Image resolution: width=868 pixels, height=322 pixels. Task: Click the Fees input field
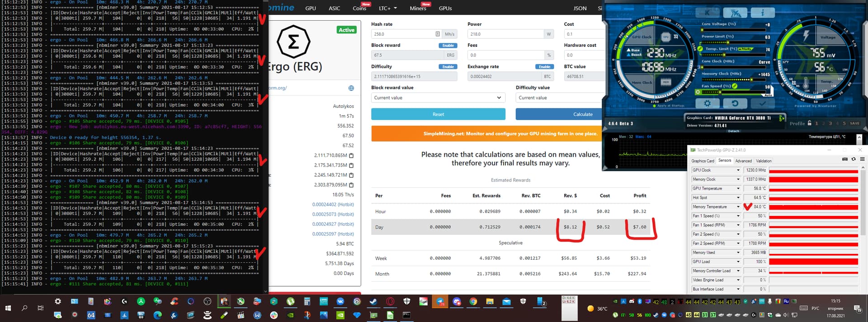click(x=505, y=55)
